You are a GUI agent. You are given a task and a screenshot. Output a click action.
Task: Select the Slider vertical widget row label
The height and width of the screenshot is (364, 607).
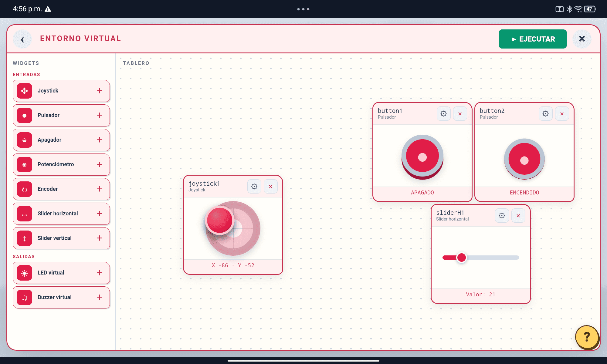[55, 238]
